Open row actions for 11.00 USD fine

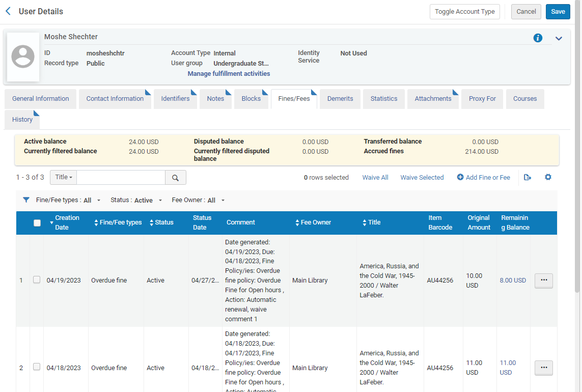tap(543, 368)
